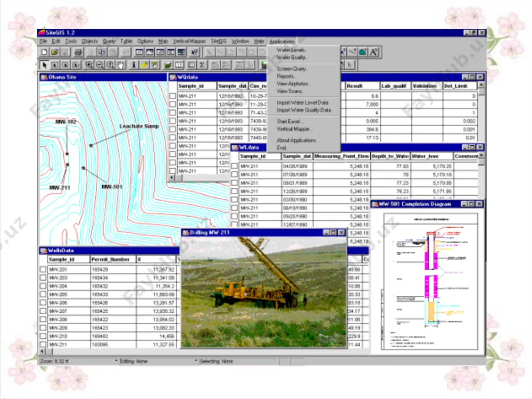Viewport: 532px width, 399px height.
Task: Click the New Layout window icon
Action: click(171, 52)
